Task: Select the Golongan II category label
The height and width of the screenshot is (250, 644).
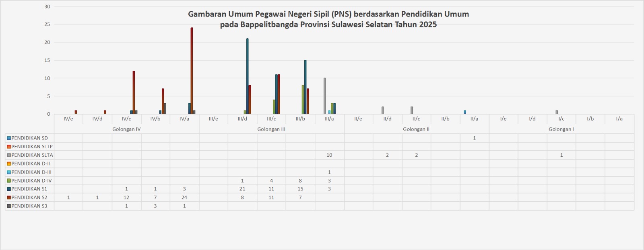Action: tap(416, 129)
